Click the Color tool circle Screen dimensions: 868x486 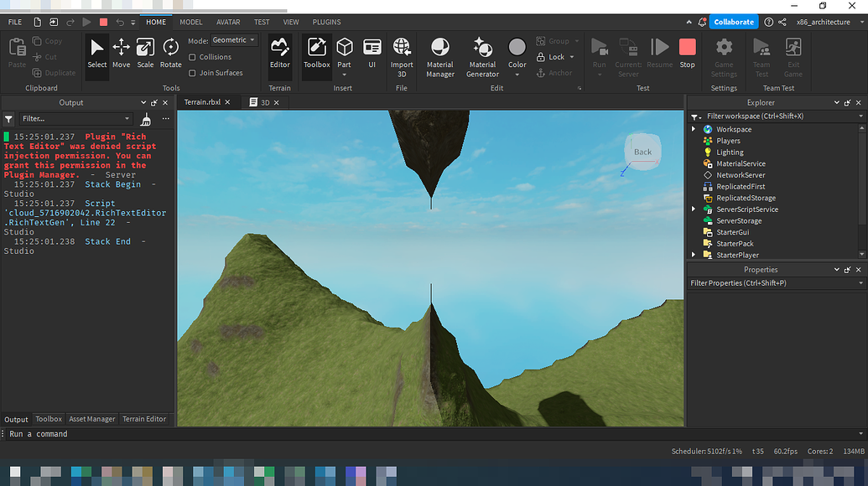(x=517, y=48)
